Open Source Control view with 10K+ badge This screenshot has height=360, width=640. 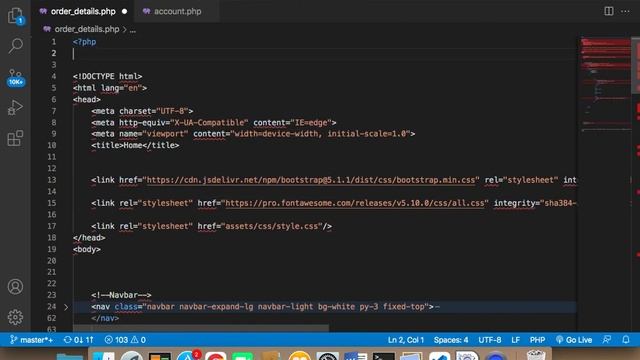tap(16, 78)
